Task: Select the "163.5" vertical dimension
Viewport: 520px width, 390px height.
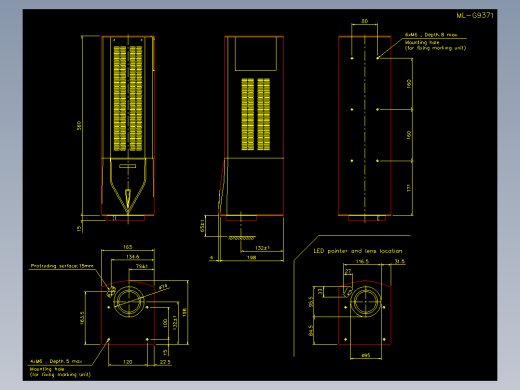Action: click(x=82, y=318)
